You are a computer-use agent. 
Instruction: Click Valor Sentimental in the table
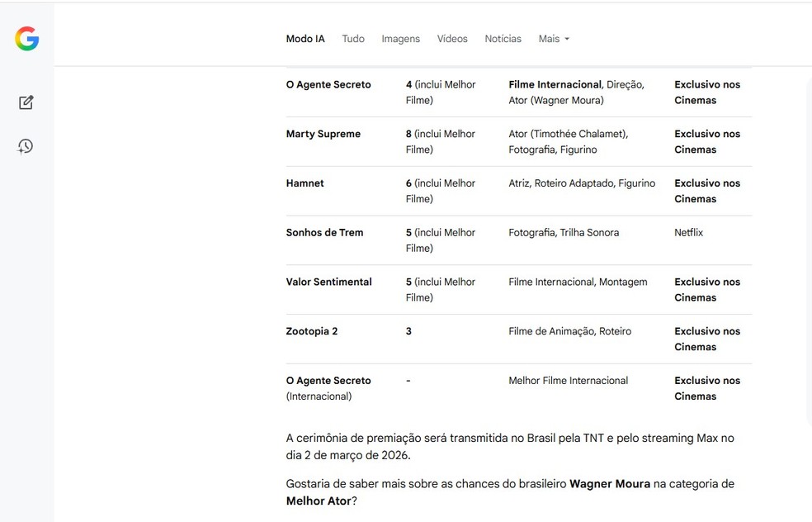point(328,282)
